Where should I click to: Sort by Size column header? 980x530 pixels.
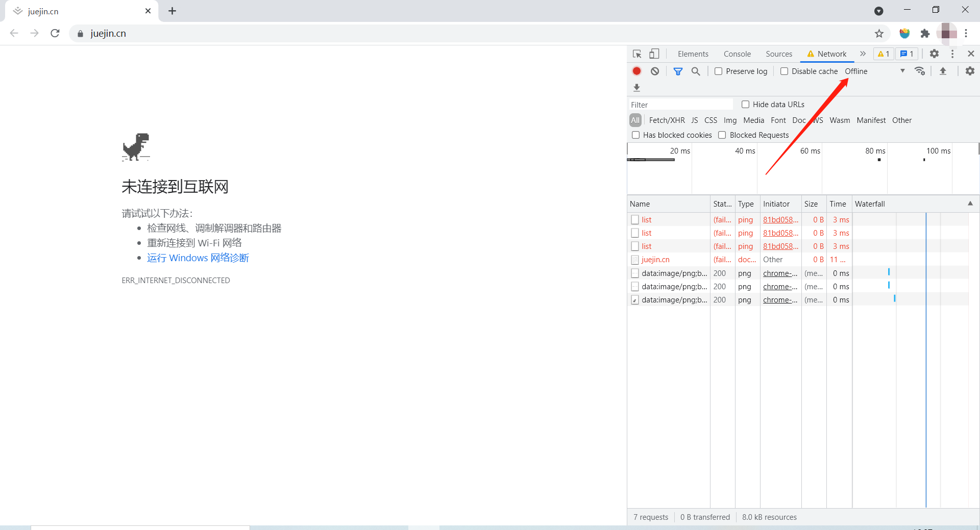coord(814,204)
